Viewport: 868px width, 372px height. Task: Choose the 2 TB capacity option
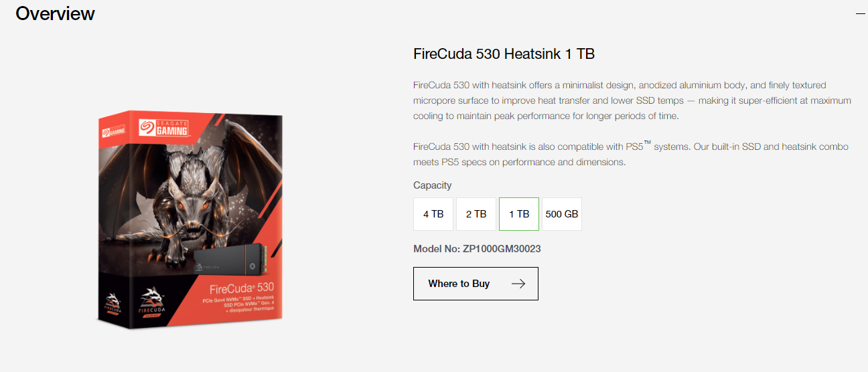pyautogui.click(x=476, y=214)
